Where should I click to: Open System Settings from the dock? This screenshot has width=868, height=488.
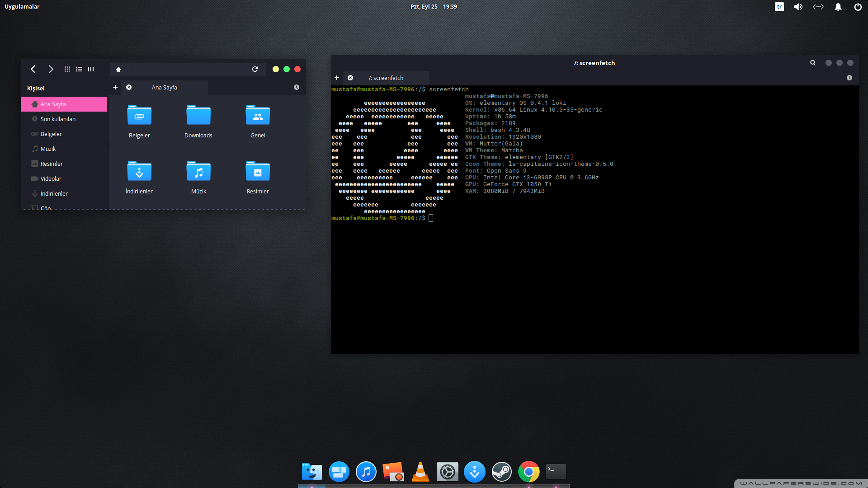tap(448, 472)
